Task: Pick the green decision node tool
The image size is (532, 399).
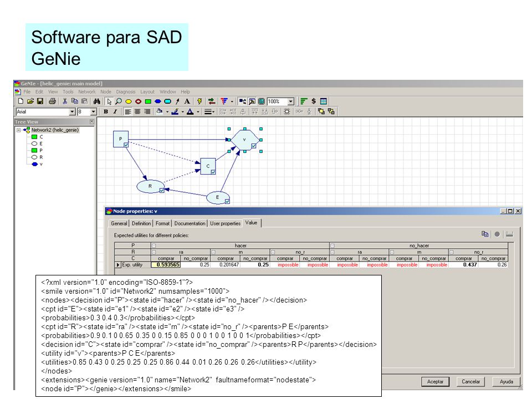Action: [148, 101]
